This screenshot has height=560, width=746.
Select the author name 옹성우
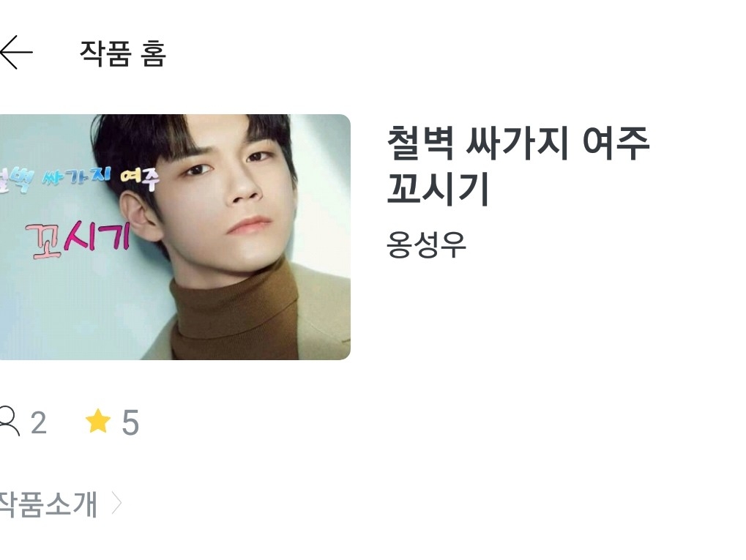tap(426, 244)
